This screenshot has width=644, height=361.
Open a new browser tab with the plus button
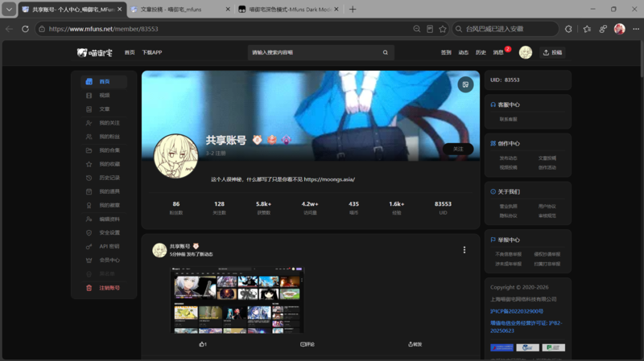[353, 9]
